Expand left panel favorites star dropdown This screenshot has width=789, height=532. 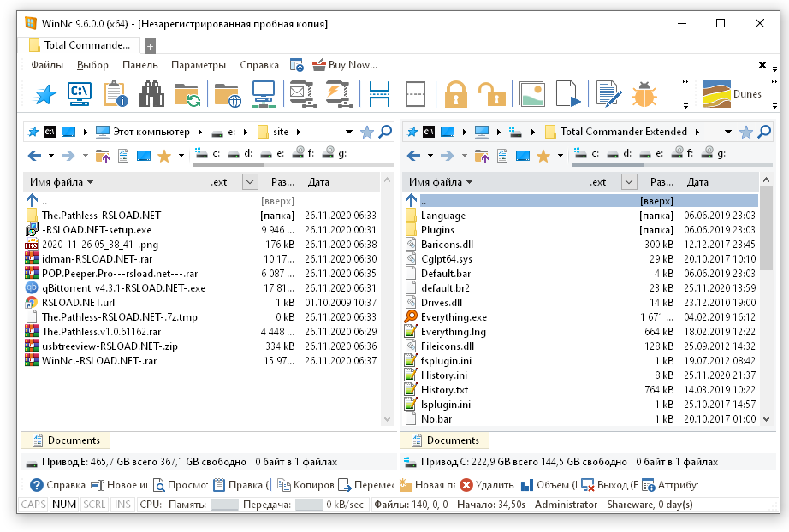point(181,156)
